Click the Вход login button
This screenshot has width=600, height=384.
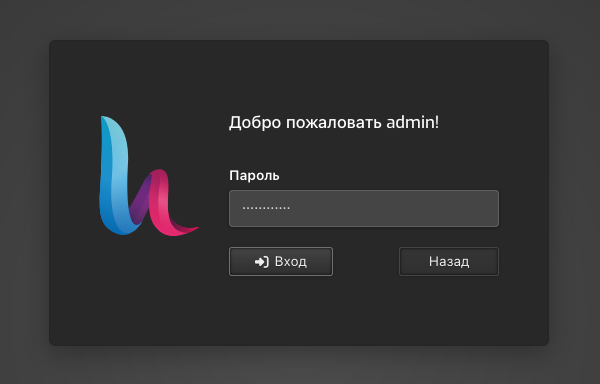pyautogui.click(x=281, y=262)
